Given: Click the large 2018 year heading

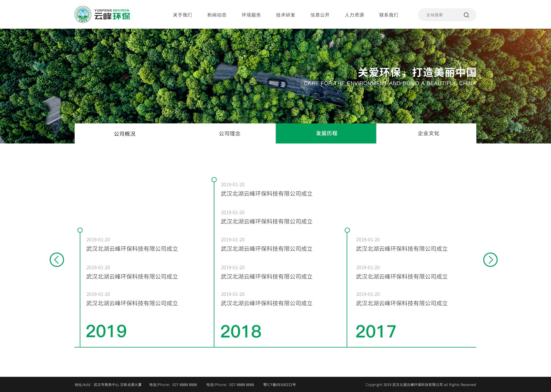Looking at the screenshot, I should click(241, 331).
